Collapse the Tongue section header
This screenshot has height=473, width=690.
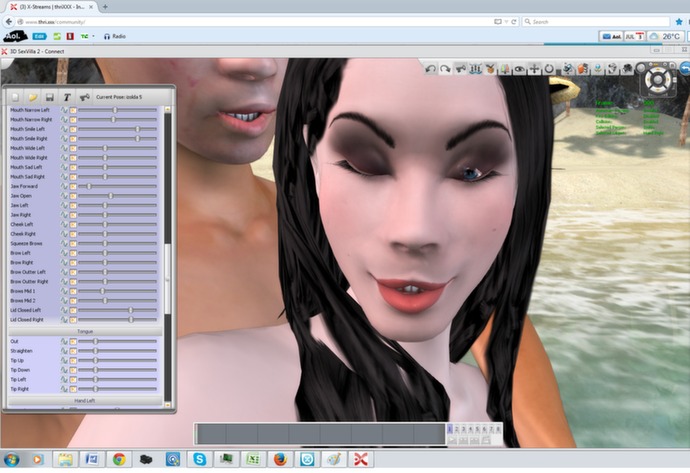point(85,331)
